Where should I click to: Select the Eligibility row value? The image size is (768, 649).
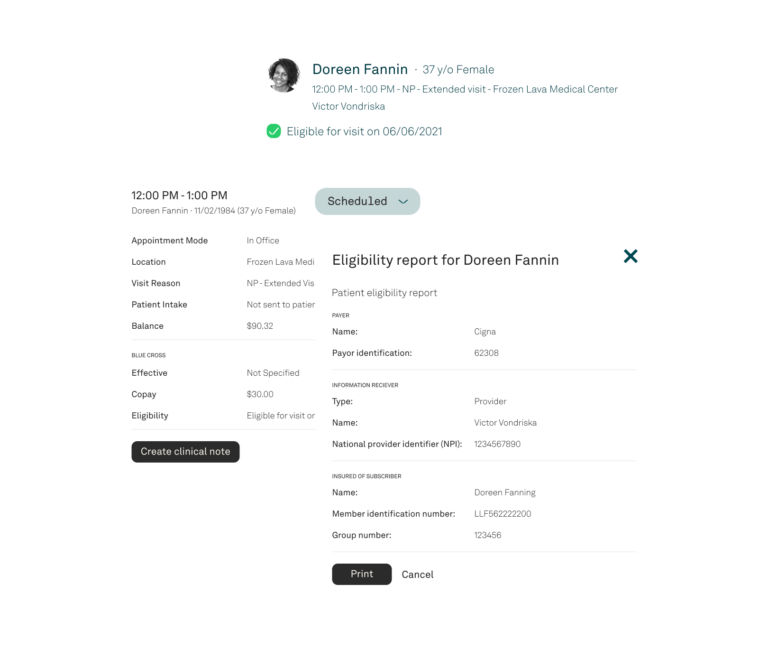coord(281,415)
